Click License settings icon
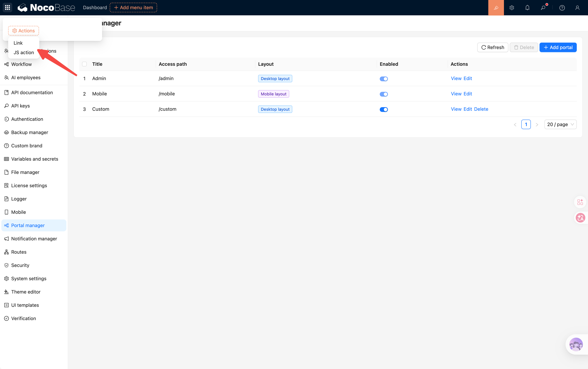The height and width of the screenshot is (369, 588). coord(7,186)
